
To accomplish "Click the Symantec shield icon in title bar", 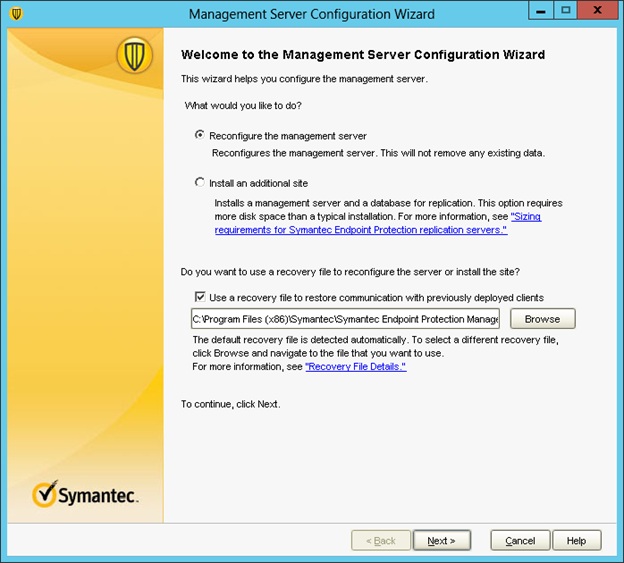I will pos(15,14).
